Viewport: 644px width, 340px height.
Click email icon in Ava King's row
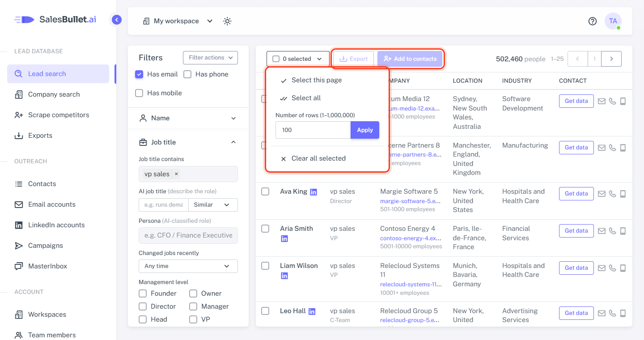[602, 194]
